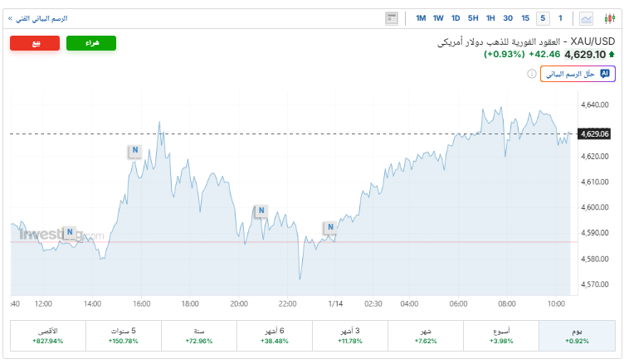Click the green buy button
Screen dimensions: 624x364
90,43
